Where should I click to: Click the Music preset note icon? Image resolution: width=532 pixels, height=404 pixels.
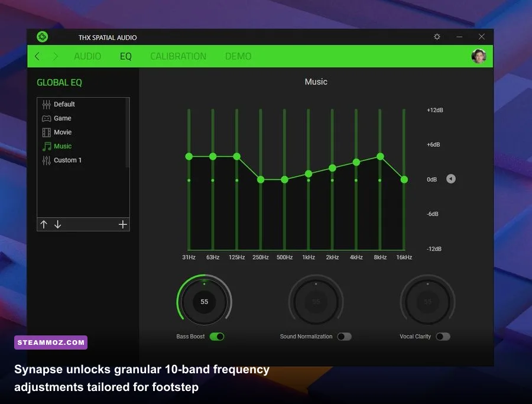pyautogui.click(x=47, y=146)
